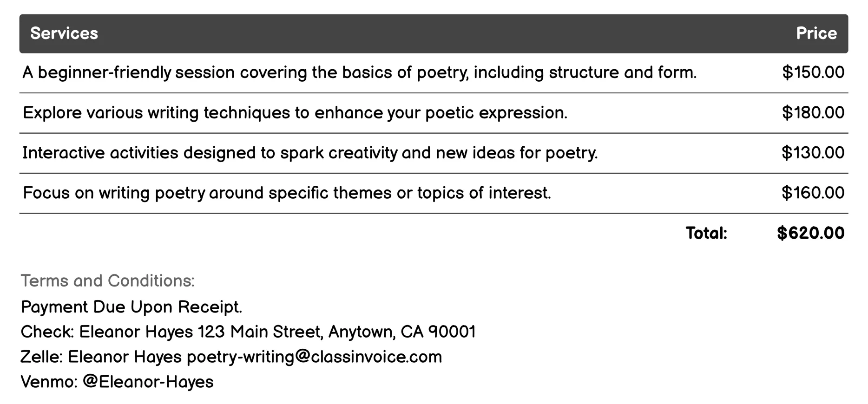Viewport: 868px width, 404px height.
Task: Click the 'Venmo:' payment label
Action: [x=49, y=382]
